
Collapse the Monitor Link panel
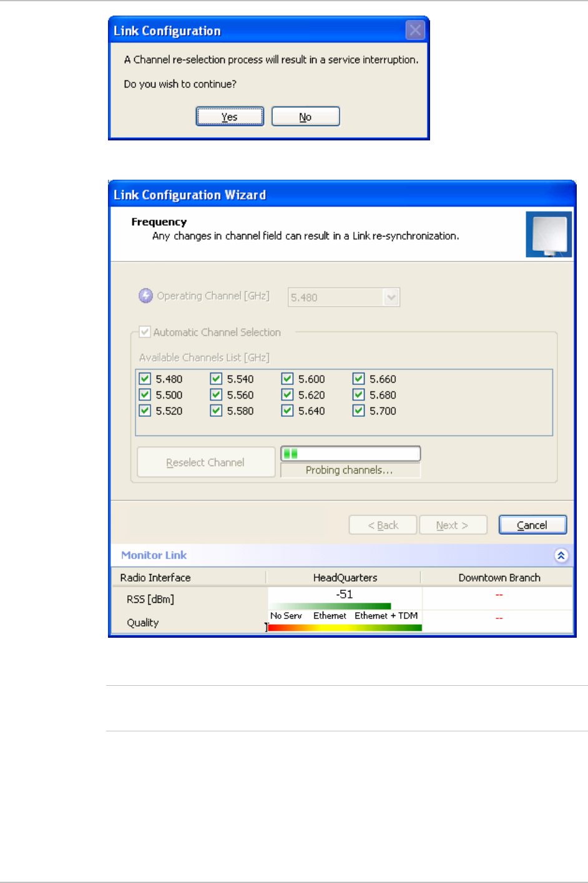point(561,555)
